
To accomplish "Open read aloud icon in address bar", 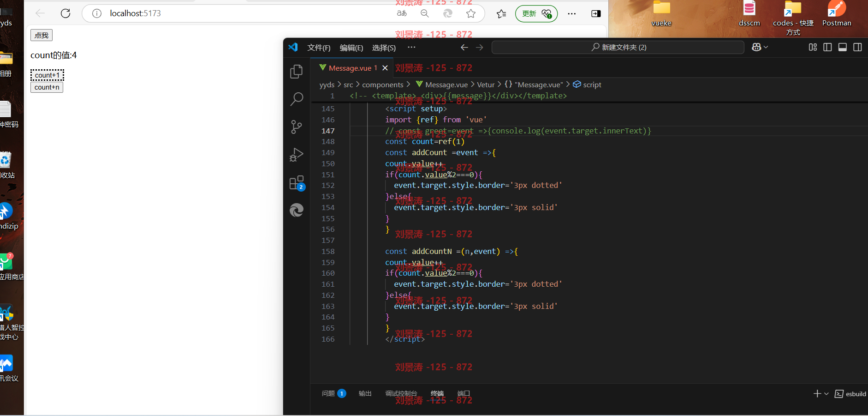I will pos(402,13).
